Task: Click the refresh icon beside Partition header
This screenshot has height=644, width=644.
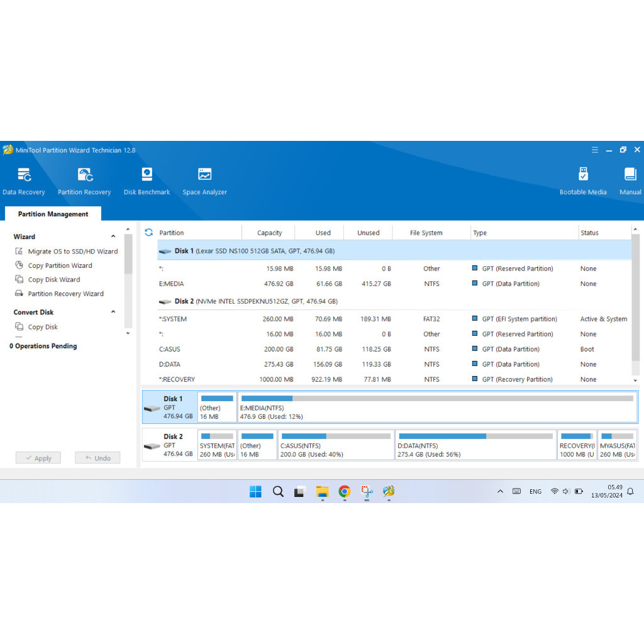Action: [149, 233]
